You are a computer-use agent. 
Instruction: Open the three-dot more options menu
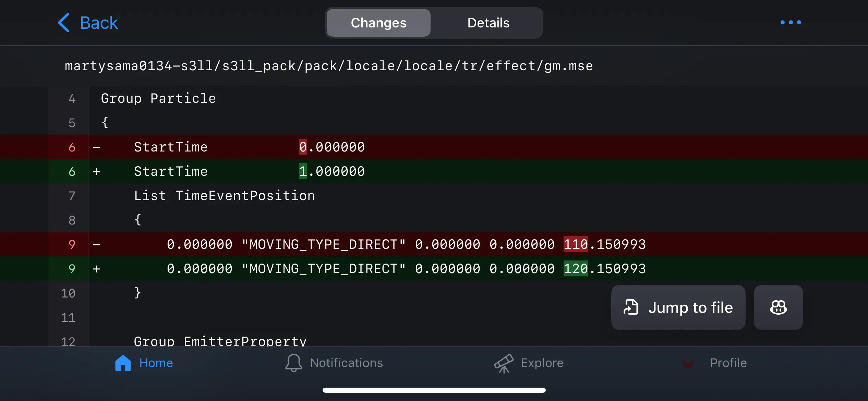(x=791, y=23)
